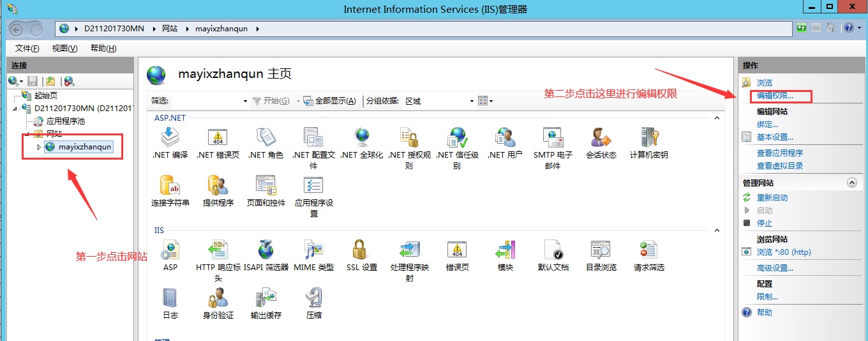
Task: Open the 计算机密钥 feature icon
Action: click(x=648, y=137)
